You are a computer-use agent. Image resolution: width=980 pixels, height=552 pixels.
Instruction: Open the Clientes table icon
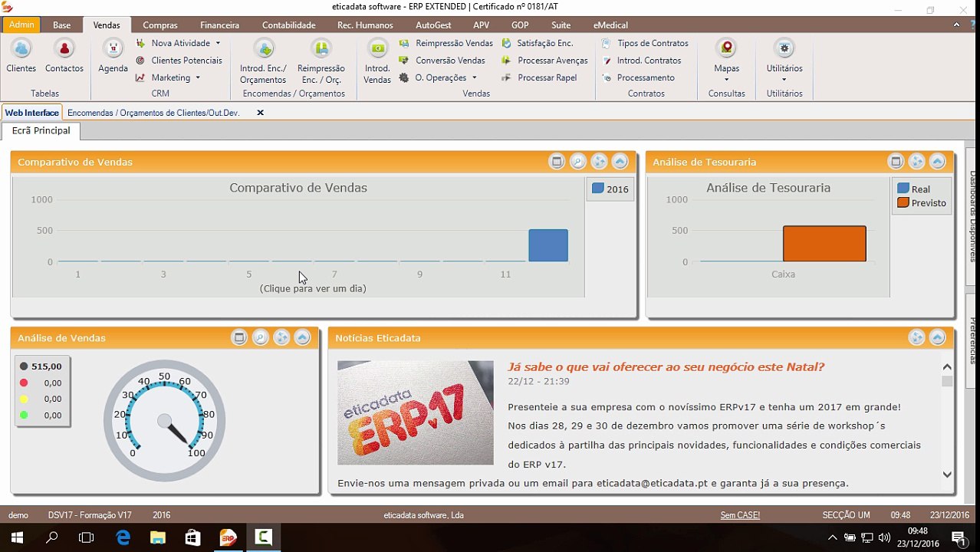click(21, 57)
